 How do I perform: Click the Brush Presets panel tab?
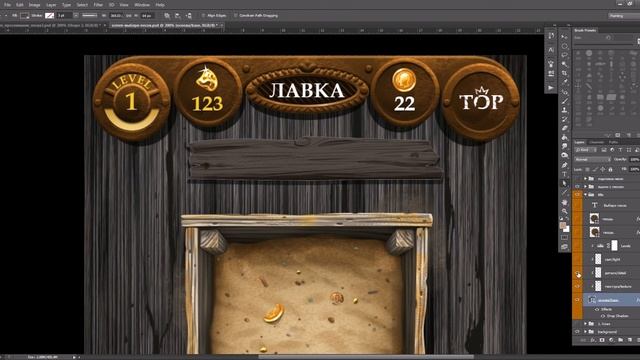click(x=585, y=30)
